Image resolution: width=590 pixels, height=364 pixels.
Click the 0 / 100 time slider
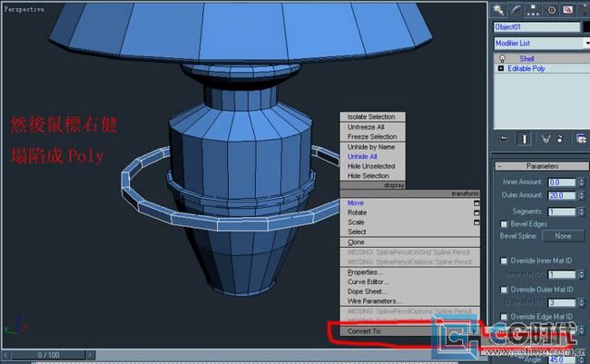(48, 355)
